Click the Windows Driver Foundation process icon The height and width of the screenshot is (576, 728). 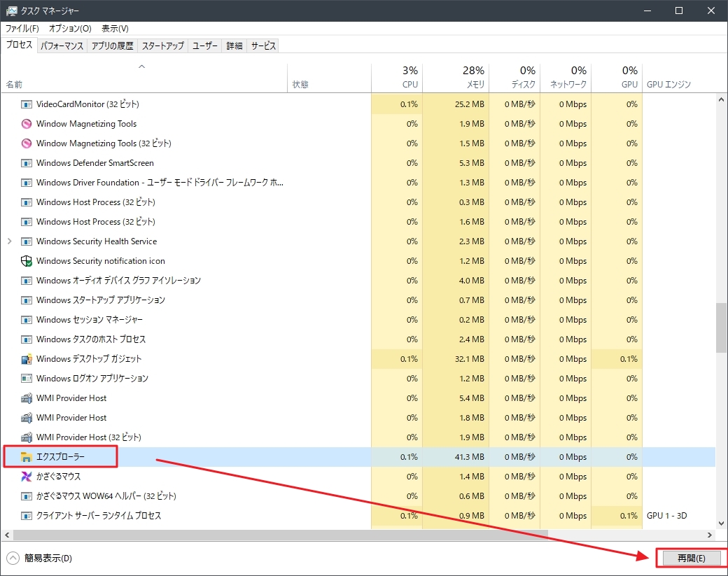27,183
